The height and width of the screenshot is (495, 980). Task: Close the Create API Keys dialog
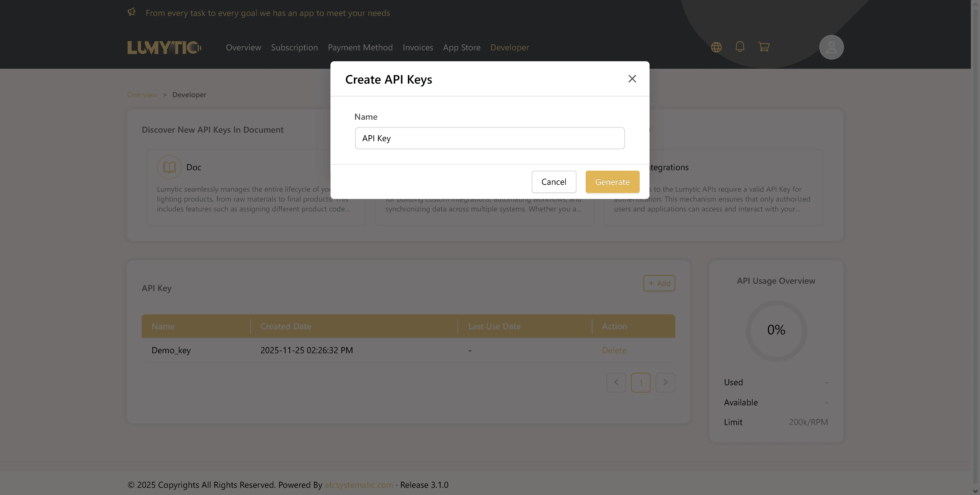(632, 79)
